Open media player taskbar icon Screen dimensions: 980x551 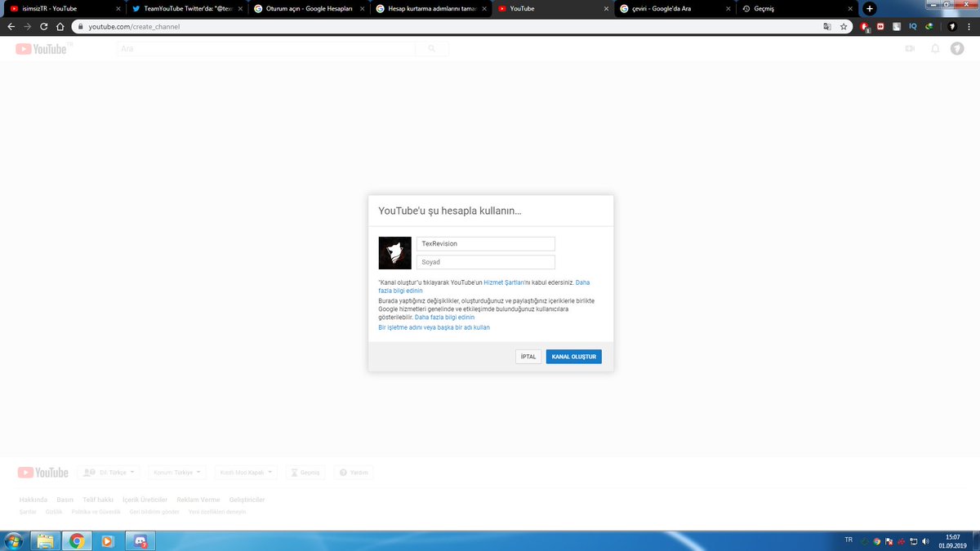point(107,540)
